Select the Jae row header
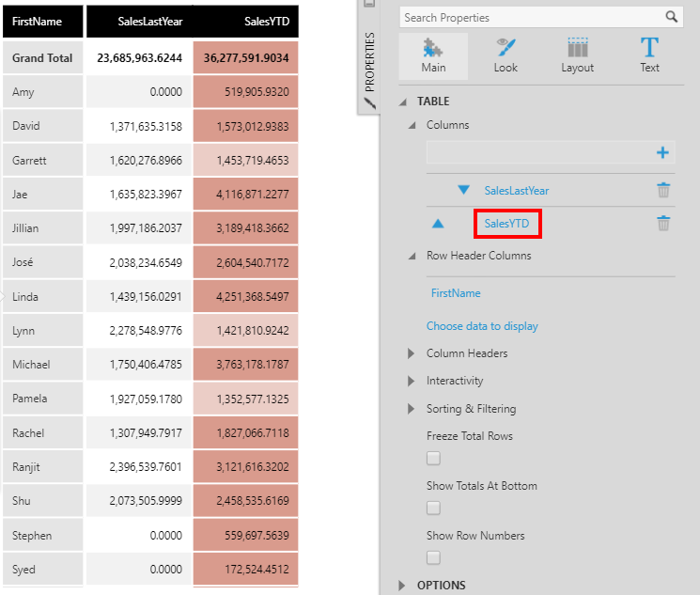700x595 pixels. coord(43,194)
